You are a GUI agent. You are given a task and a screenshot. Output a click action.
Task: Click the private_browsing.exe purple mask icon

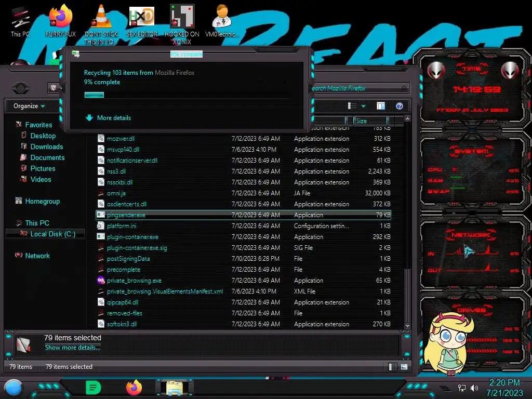click(x=101, y=280)
